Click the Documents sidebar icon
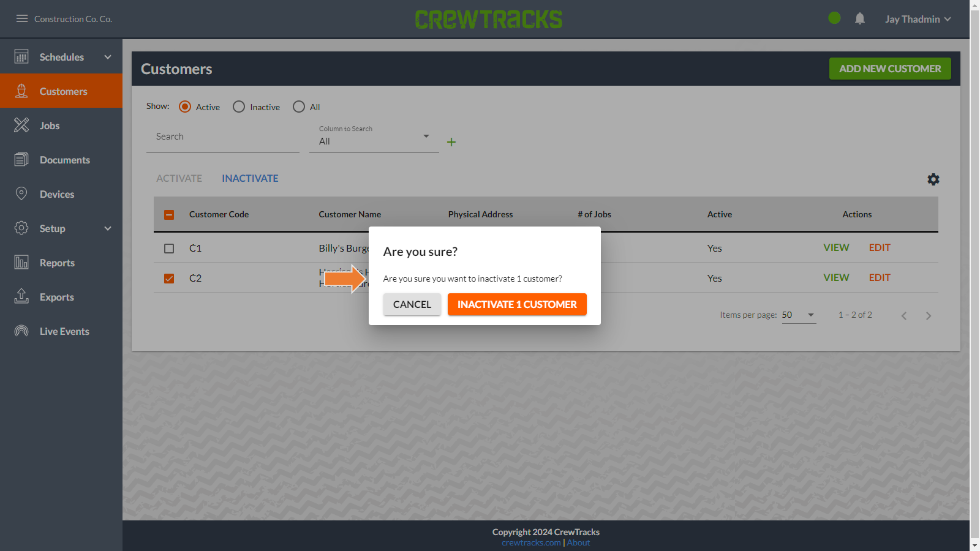Viewport: 980px width, 551px height. [21, 160]
